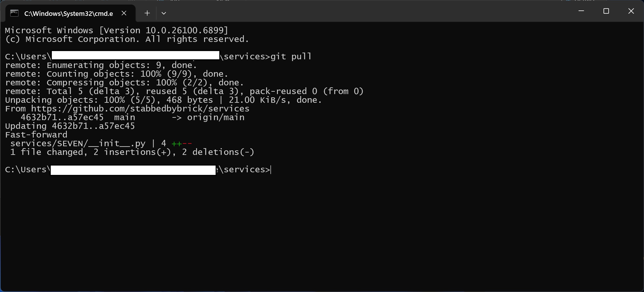The image size is (644, 292).
Task: Close the cmd.exe terminal tab
Action: (x=124, y=13)
